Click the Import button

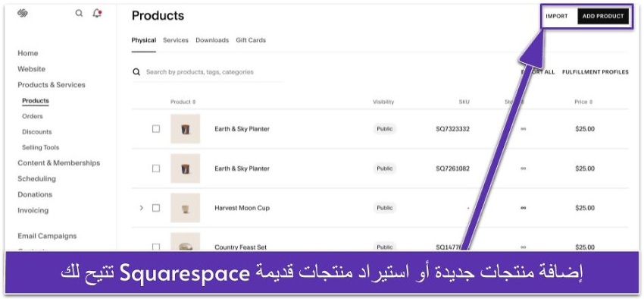[x=557, y=17]
